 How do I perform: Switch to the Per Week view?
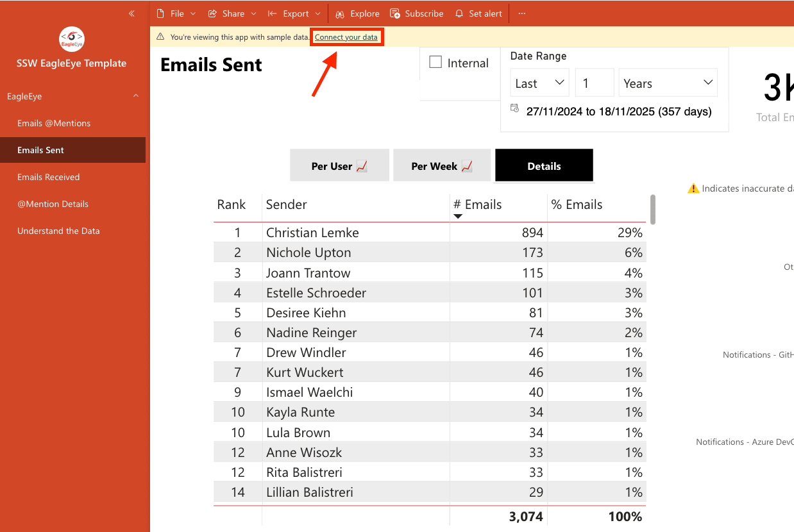pos(441,165)
